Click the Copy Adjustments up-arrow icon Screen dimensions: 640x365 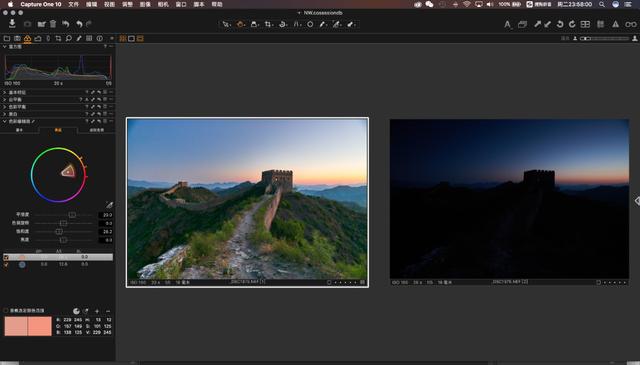click(x=538, y=24)
